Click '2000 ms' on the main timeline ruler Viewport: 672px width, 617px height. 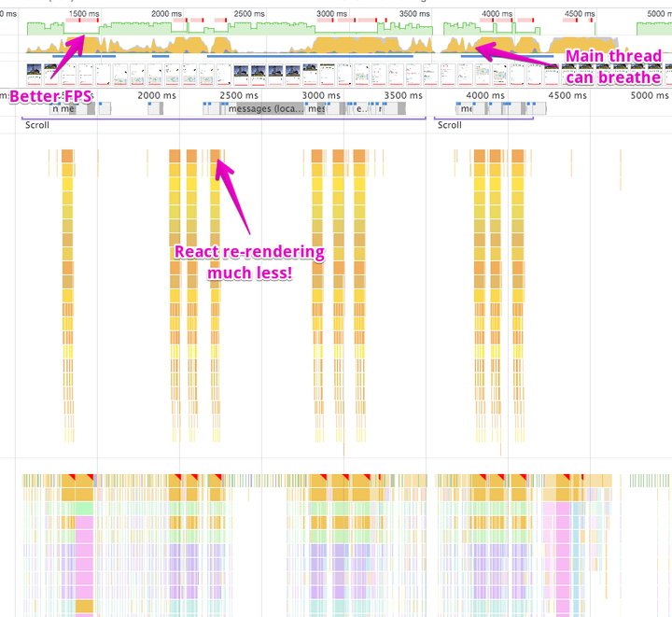tap(157, 95)
